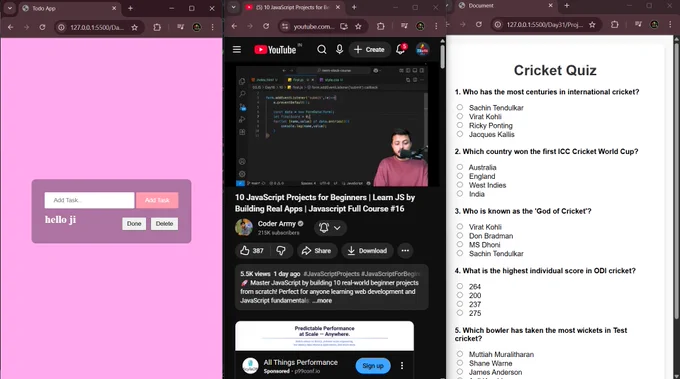680x379 pixels.
Task: Reload the YouTube page
Action: click(x=266, y=26)
